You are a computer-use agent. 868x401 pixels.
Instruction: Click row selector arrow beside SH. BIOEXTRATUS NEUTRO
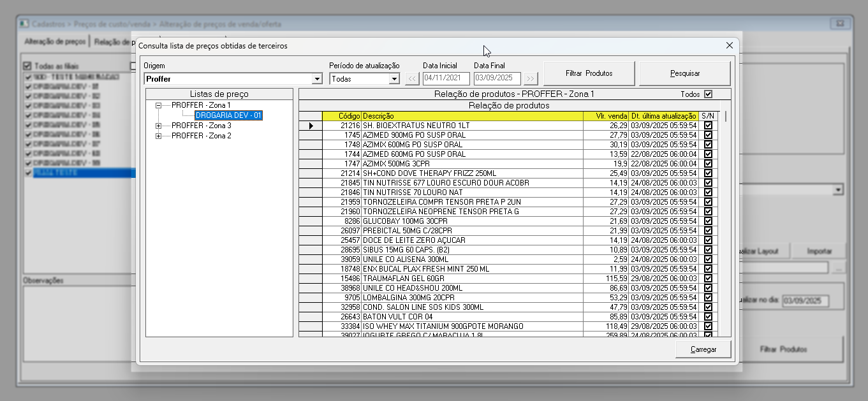311,126
